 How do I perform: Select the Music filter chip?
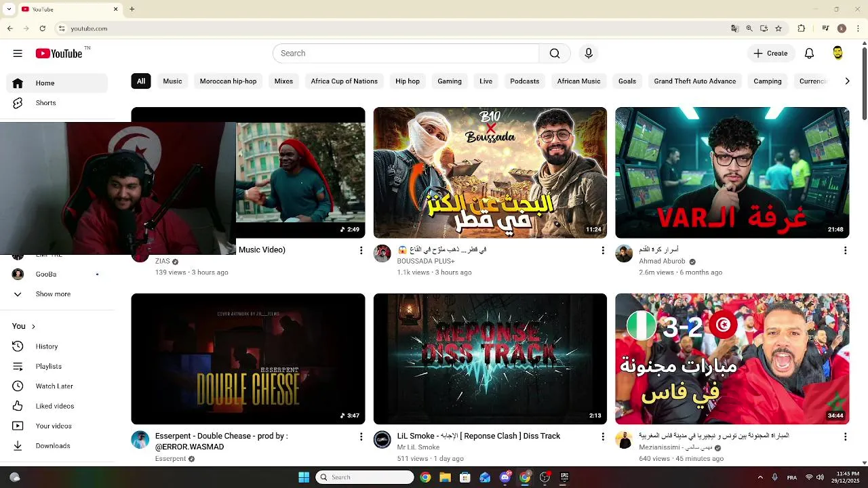click(172, 81)
